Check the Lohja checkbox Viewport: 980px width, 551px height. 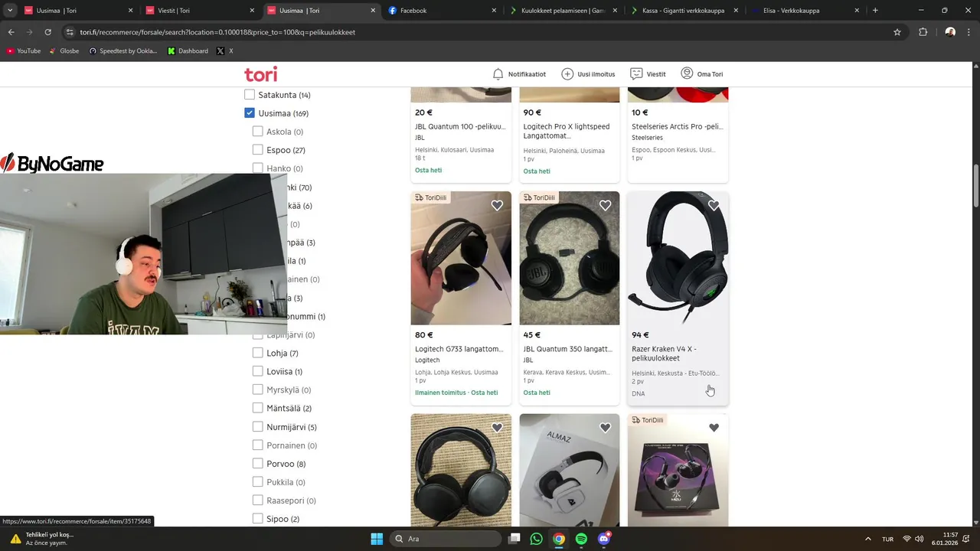(x=258, y=353)
